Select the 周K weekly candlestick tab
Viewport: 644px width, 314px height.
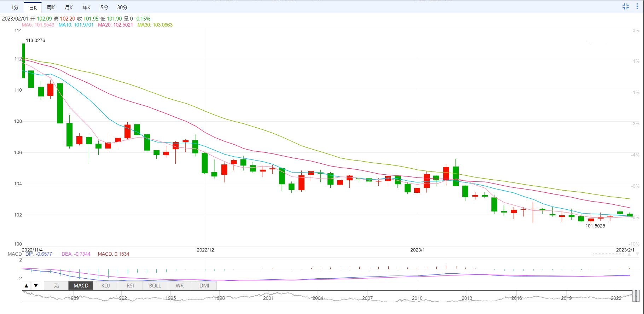coord(51,7)
